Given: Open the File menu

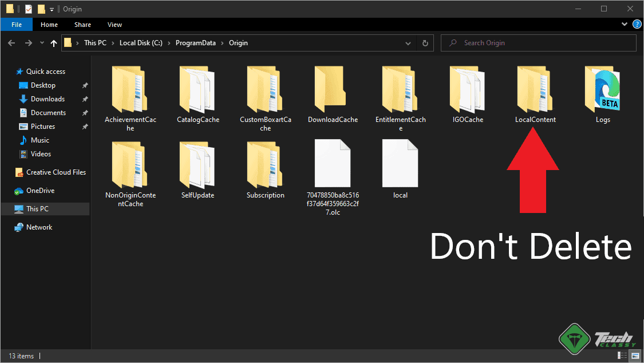Looking at the screenshot, I should [x=16, y=25].
